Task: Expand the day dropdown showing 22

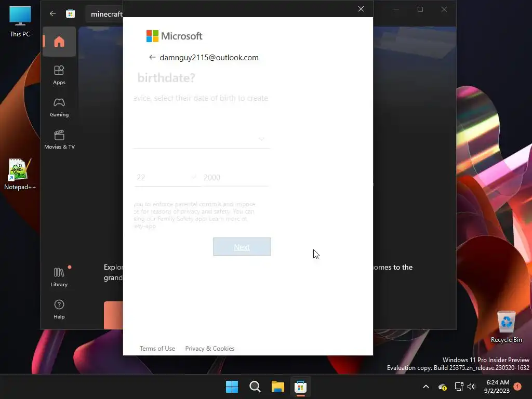Action: coord(167,178)
